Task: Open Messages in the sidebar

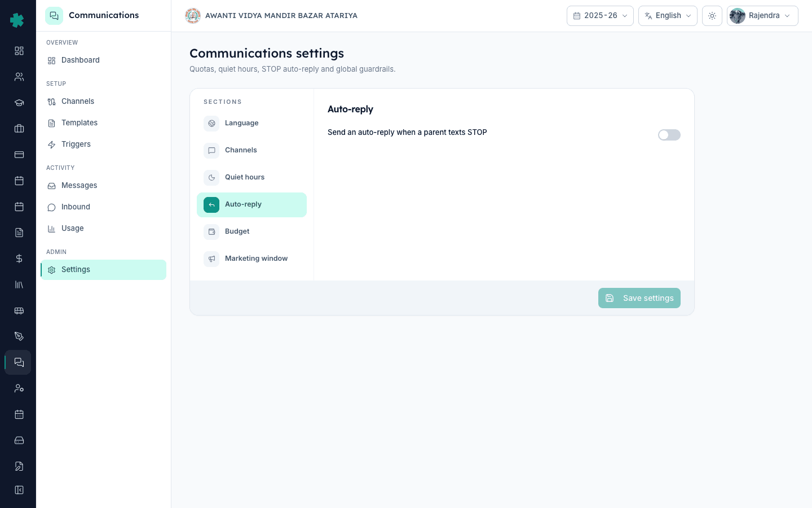Action: (x=103, y=186)
